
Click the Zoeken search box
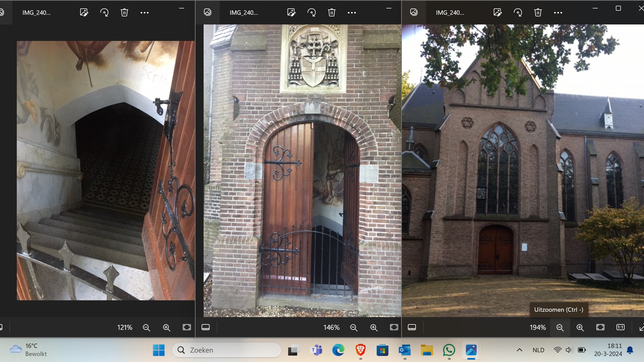tap(227, 350)
